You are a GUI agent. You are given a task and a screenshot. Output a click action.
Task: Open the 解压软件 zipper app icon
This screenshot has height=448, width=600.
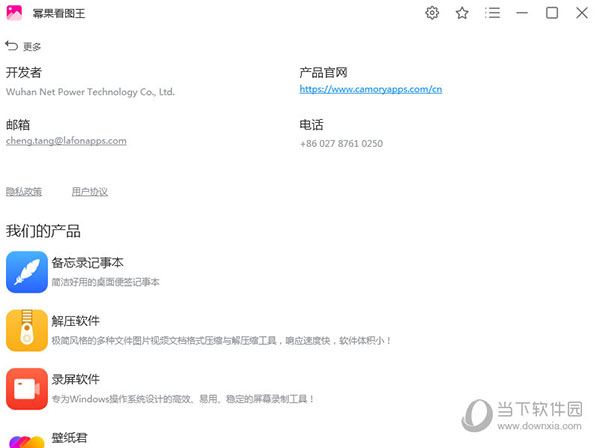tap(27, 330)
